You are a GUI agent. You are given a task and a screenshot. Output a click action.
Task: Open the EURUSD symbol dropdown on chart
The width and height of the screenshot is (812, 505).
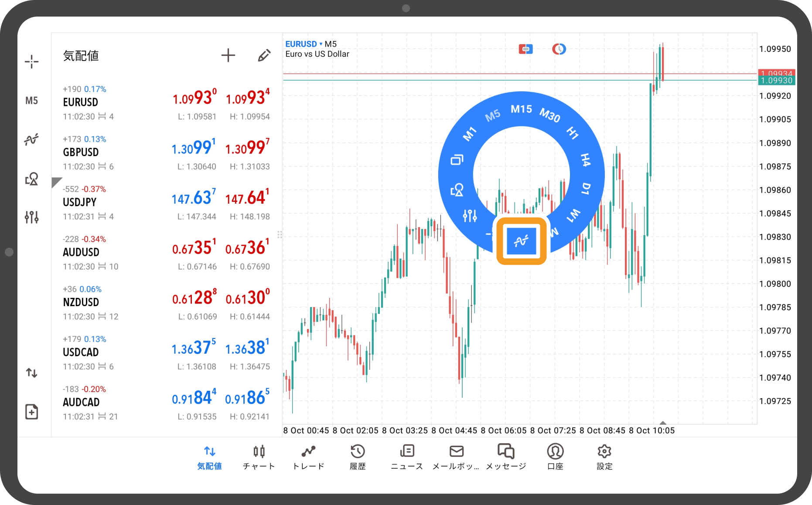coord(304,44)
